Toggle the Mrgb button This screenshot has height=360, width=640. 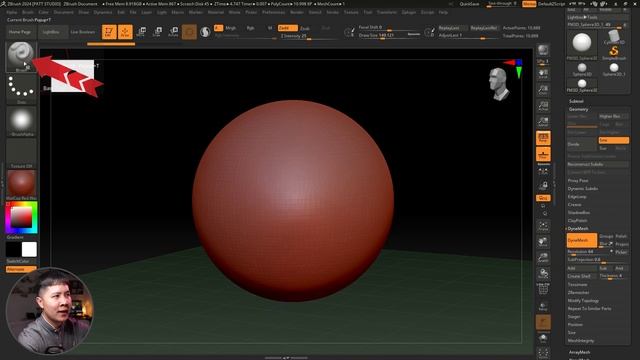coord(231,28)
